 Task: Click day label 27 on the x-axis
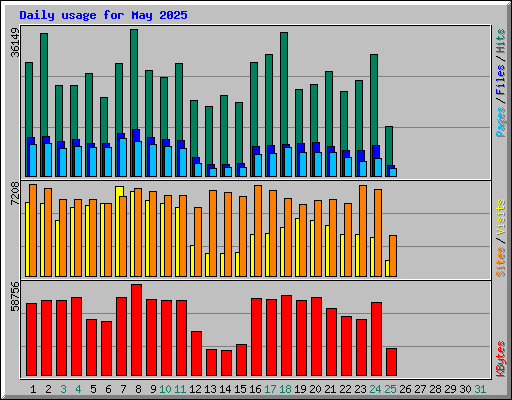pyautogui.click(x=420, y=389)
